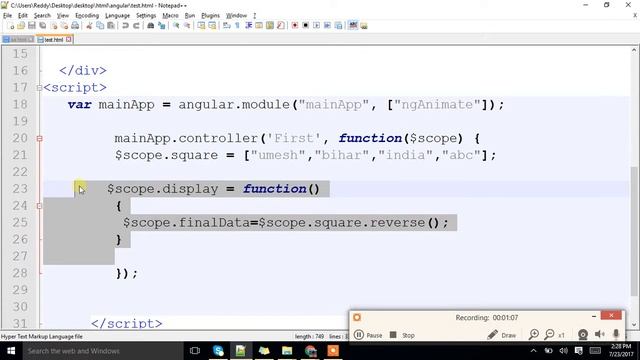The image size is (640, 360).
Task: Switch to the test.html tab
Action: pos(53,40)
